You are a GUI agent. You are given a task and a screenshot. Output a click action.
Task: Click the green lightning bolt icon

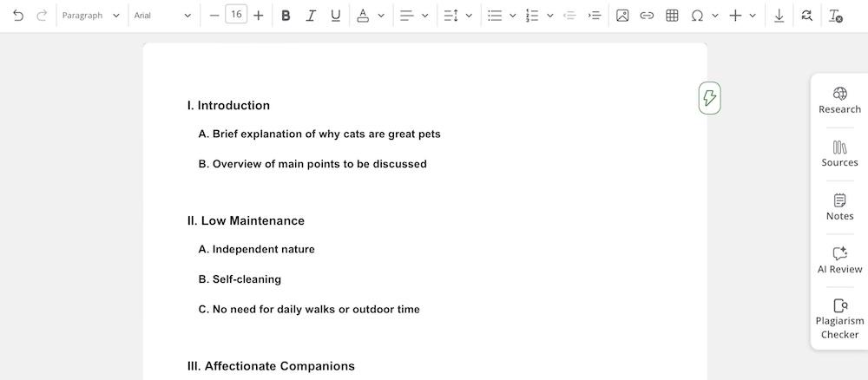coord(709,98)
